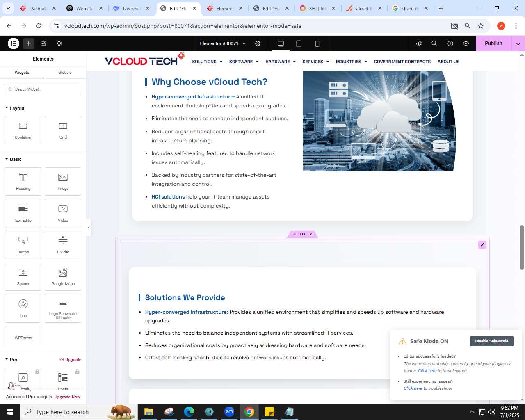
Task: Open page settings gear icon
Action: click(x=258, y=43)
